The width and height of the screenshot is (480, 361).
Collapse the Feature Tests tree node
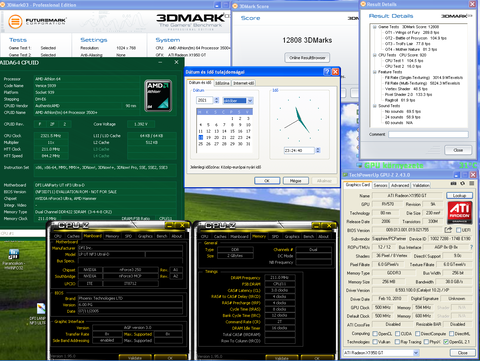click(374, 72)
